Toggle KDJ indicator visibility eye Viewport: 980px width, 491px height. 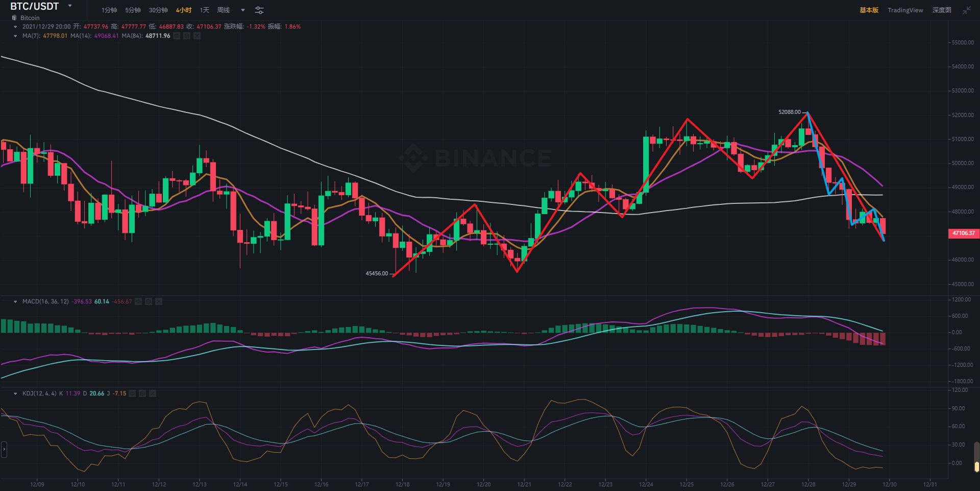click(132, 393)
